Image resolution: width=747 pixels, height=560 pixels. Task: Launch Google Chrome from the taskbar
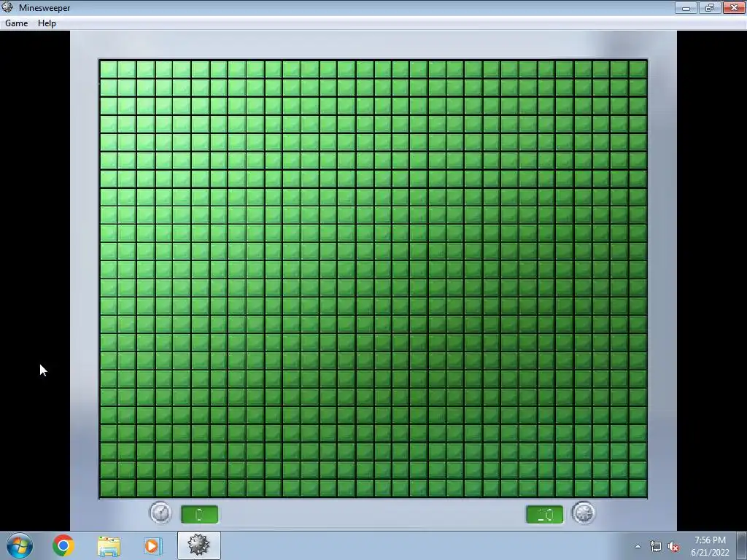(63, 545)
